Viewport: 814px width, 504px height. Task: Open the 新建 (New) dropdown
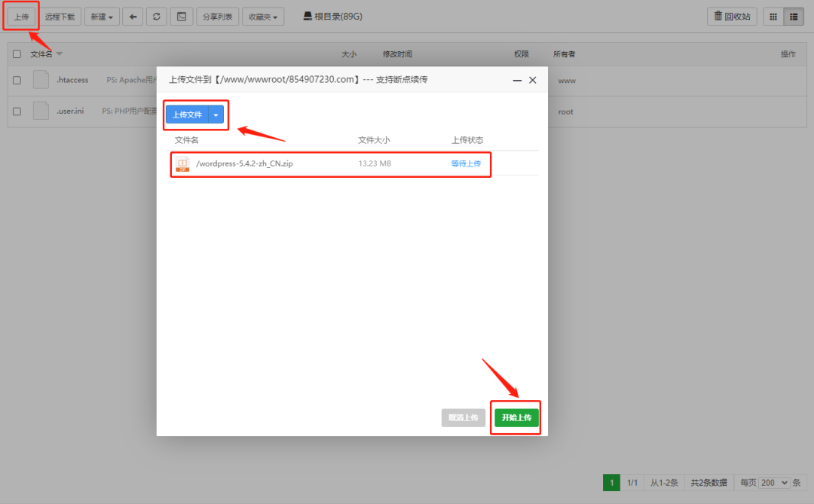102,17
